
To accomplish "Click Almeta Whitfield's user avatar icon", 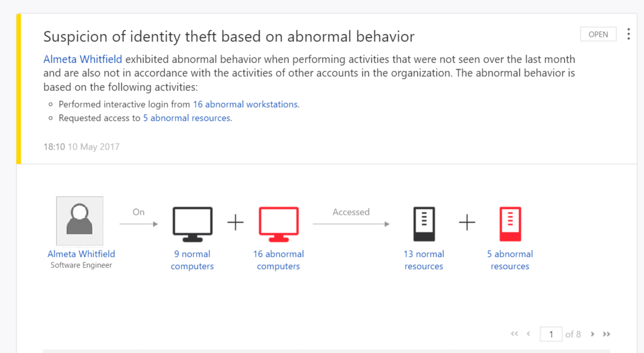I will 80,221.
